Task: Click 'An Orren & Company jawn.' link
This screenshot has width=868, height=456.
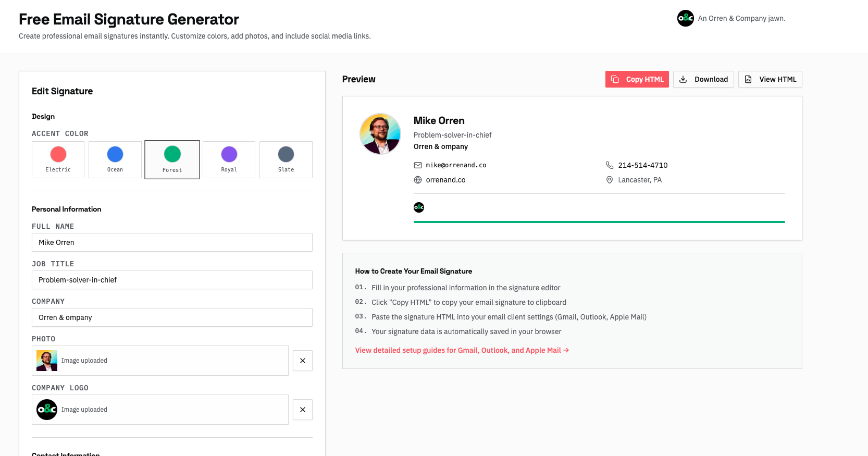Action: [x=742, y=18]
